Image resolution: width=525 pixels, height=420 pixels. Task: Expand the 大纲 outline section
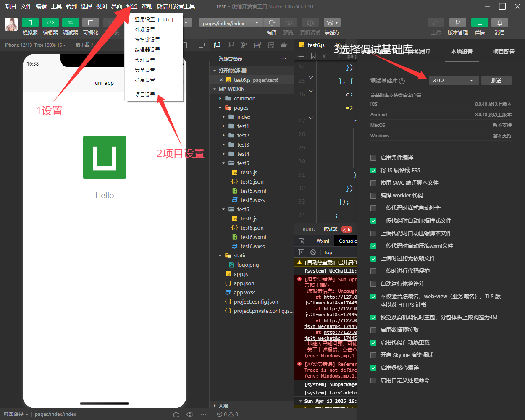pos(215,406)
